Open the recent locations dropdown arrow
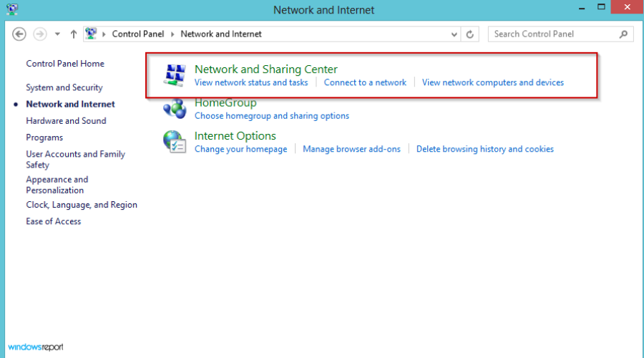The height and width of the screenshot is (358, 644). 57,34
